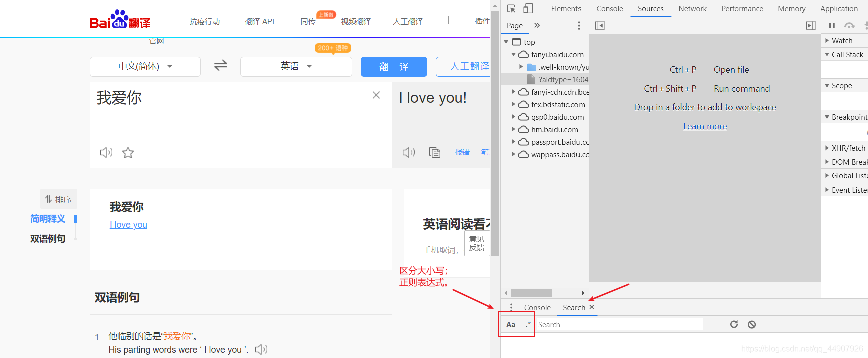868x358 pixels.
Task: Open drawer three-dot menu
Action: point(511,307)
